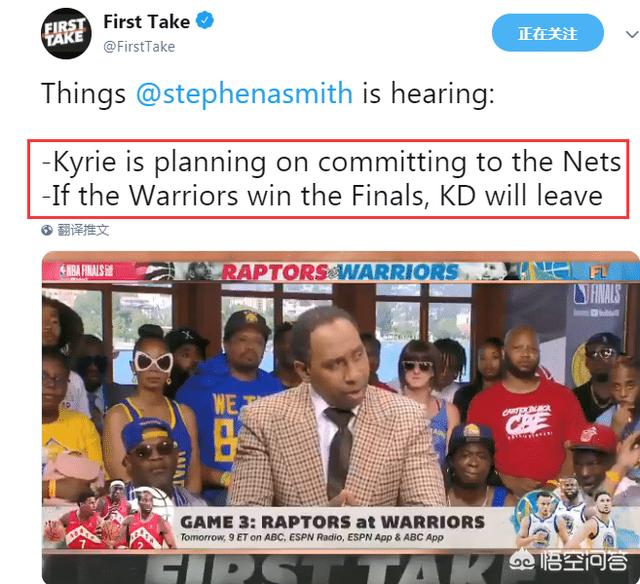Screen dimensions: 640x584
Task: Open the First Take display name
Action: (x=147, y=22)
